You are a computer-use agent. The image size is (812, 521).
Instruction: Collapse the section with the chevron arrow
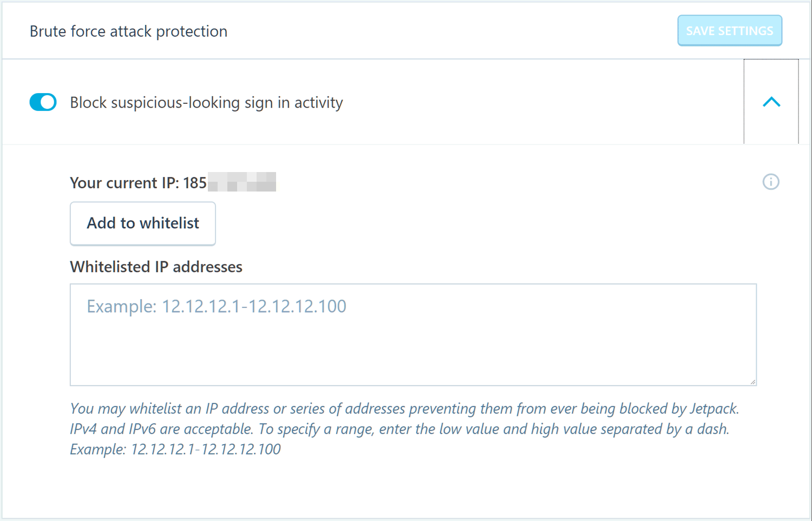[x=771, y=102]
